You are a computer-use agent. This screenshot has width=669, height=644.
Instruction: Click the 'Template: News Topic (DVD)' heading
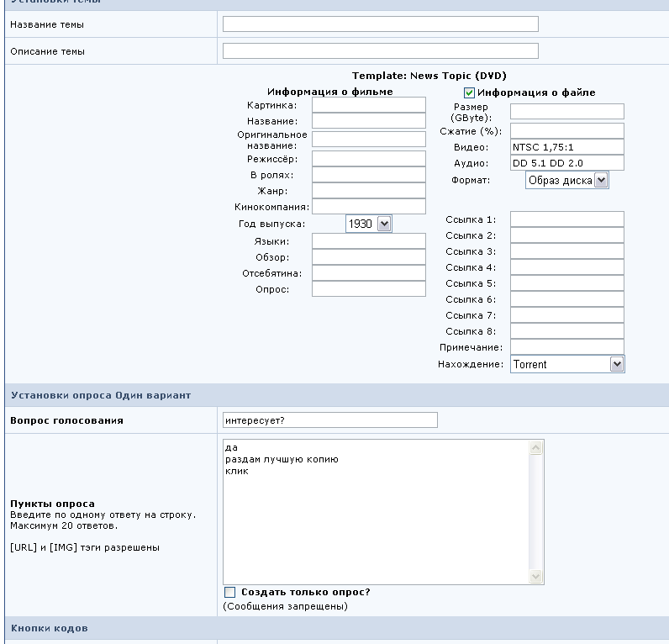pos(429,76)
